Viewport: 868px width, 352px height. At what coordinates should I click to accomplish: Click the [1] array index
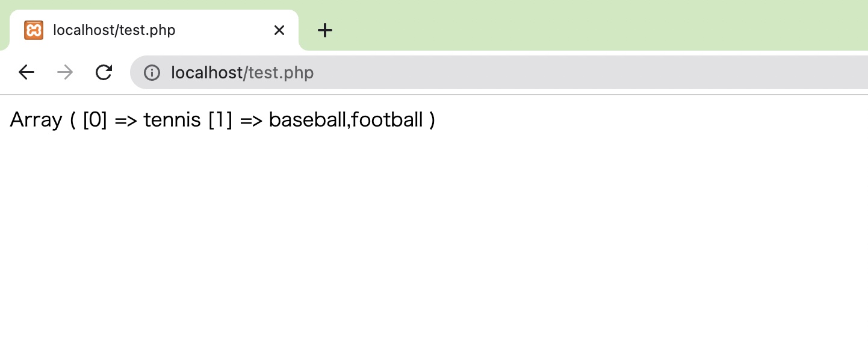tap(220, 120)
